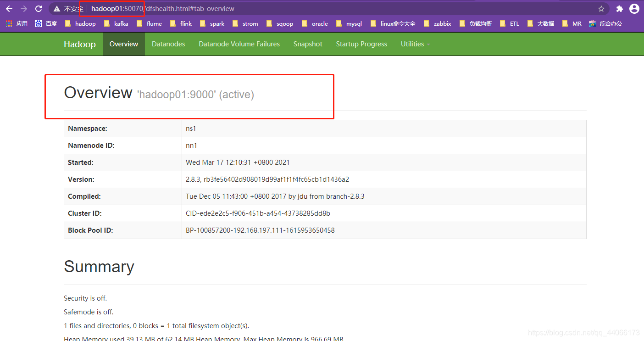Open the Startup Progress tab

pyautogui.click(x=361, y=44)
